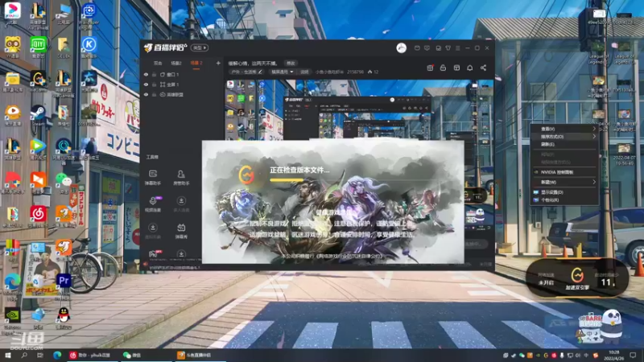Hide the 窗口 1 source via eye icon
This screenshot has height=362, width=644.
pos(146,75)
